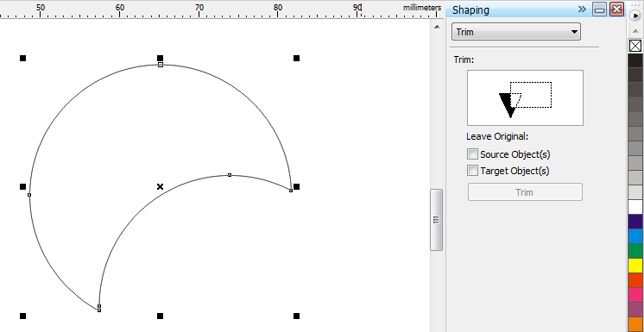Screen dimensions: 644x332
Task: Click the middle-right selection handle
Action: [x=296, y=187]
